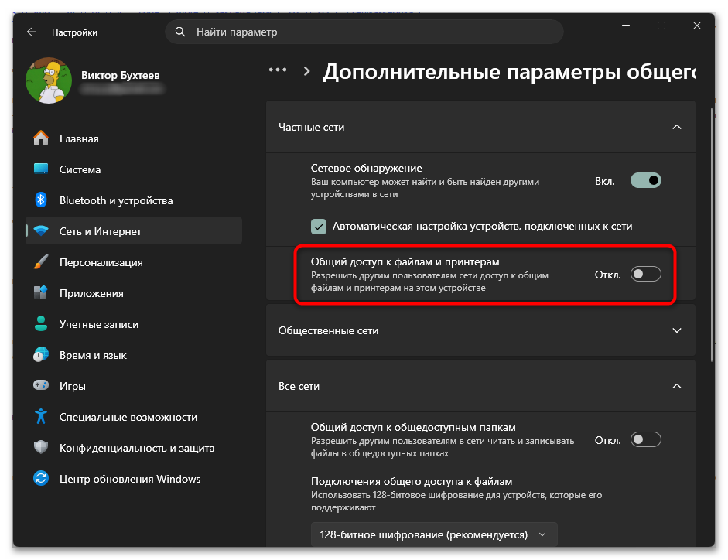Select Bluetooth и устройства
The image size is (728, 560).
pyautogui.click(x=134, y=200)
